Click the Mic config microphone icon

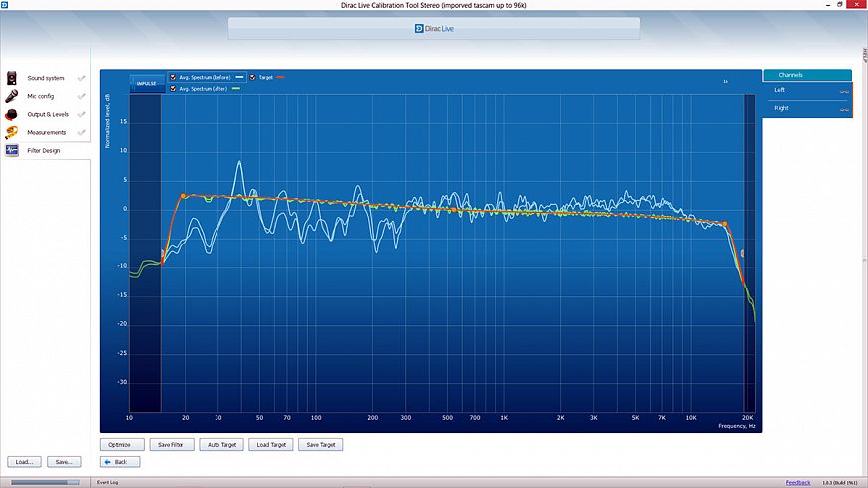(x=12, y=97)
